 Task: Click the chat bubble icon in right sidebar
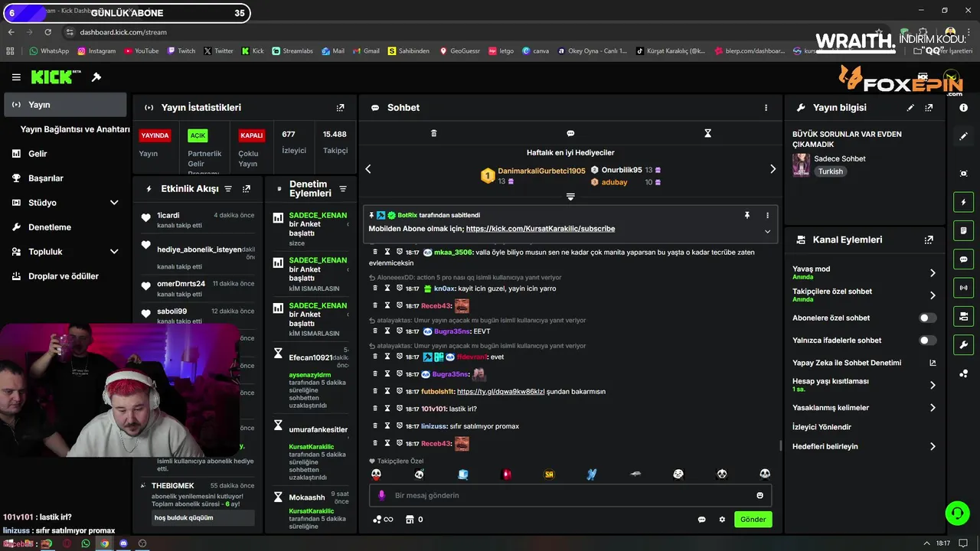click(x=963, y=259)
